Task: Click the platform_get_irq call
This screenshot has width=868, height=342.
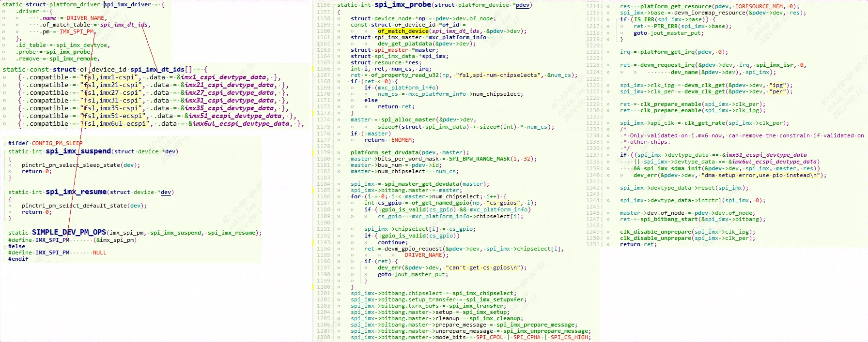Action: pyautogui.click(x=667, y=52)
